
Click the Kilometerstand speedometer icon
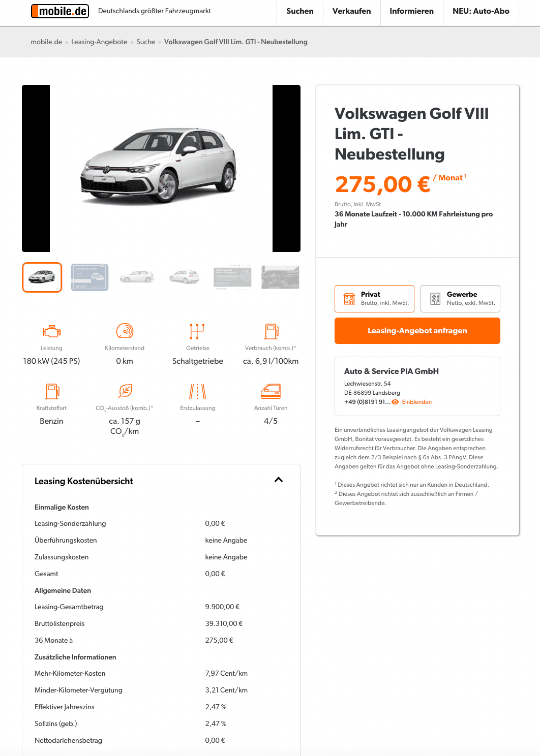(125, 331)
